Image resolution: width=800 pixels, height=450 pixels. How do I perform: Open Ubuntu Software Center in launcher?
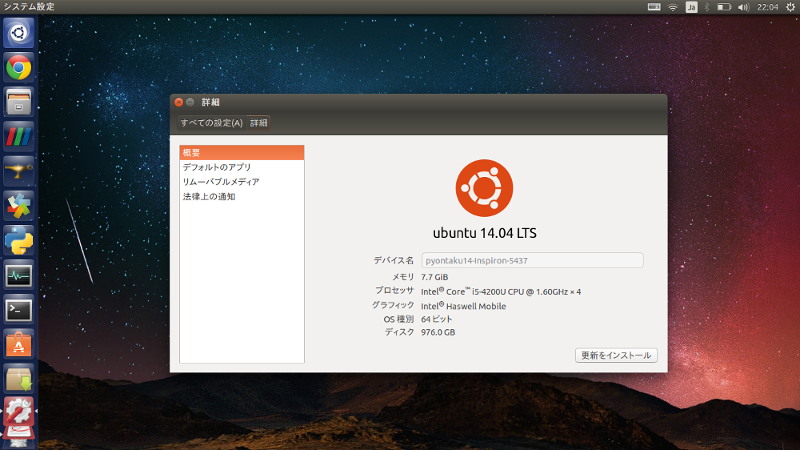tap(19, 344)
